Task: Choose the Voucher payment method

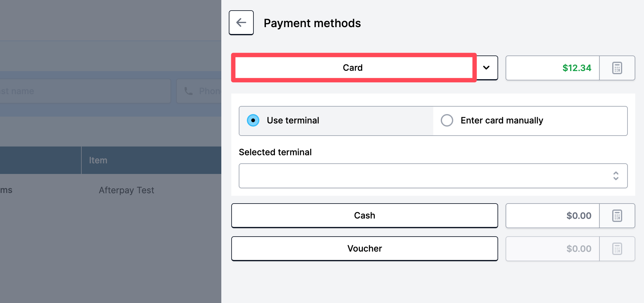Action: 364,248
